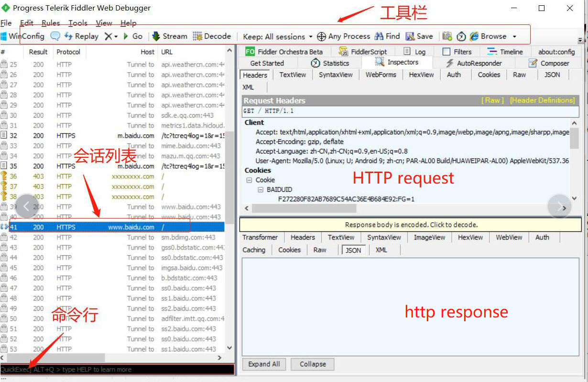Image resolution: width=588 pixels, height=382 pixels.
Task: Click into the QuickExec command box
Action: 117,369
